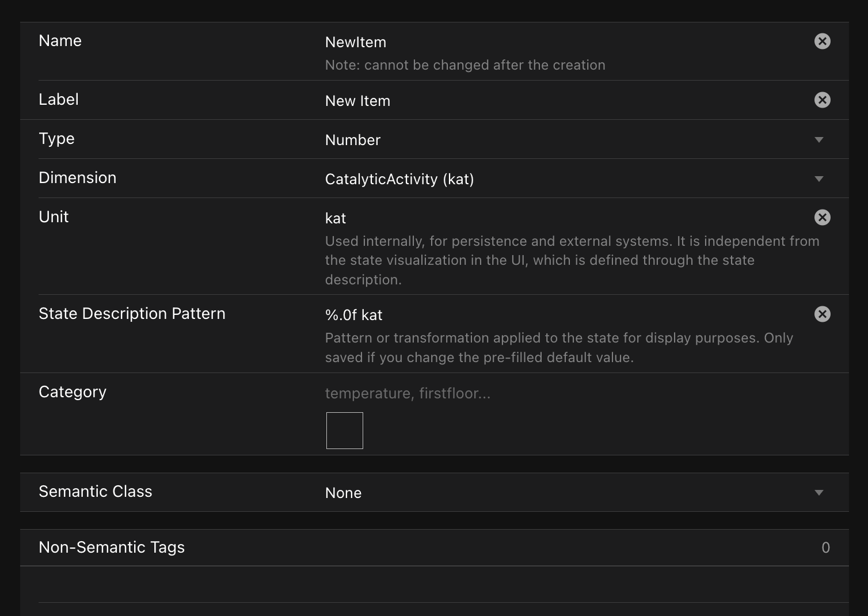Click the Non-Semantic Tags count badge
The width and height of the screenshot is (868, 616).
click(825, 548)
